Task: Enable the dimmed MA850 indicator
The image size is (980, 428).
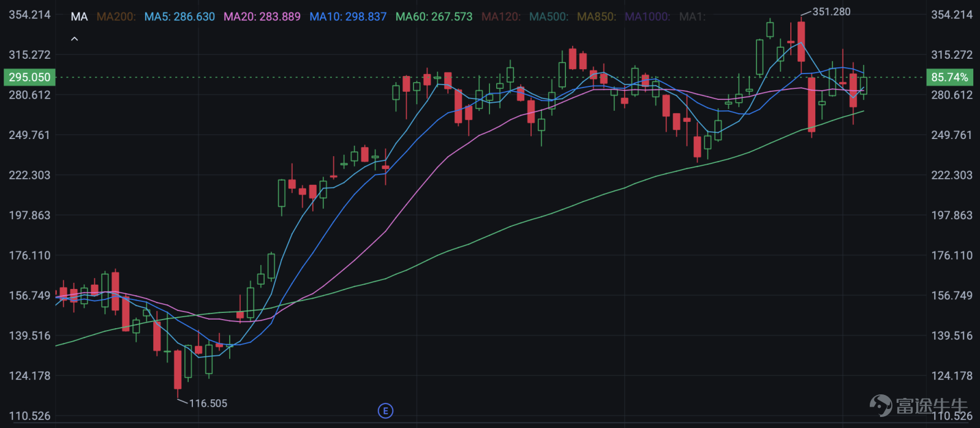Action: click(597, 17)
